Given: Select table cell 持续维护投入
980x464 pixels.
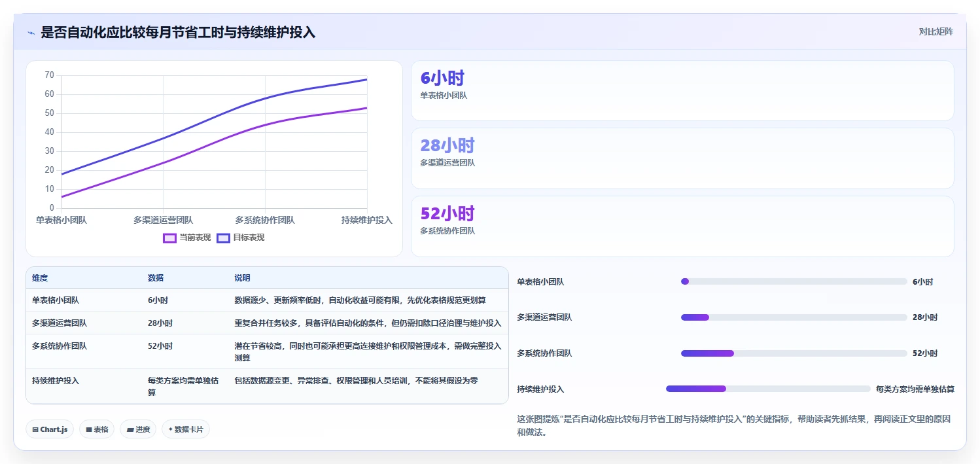Looking at the screenshot, I should click(x=56, y=380).
